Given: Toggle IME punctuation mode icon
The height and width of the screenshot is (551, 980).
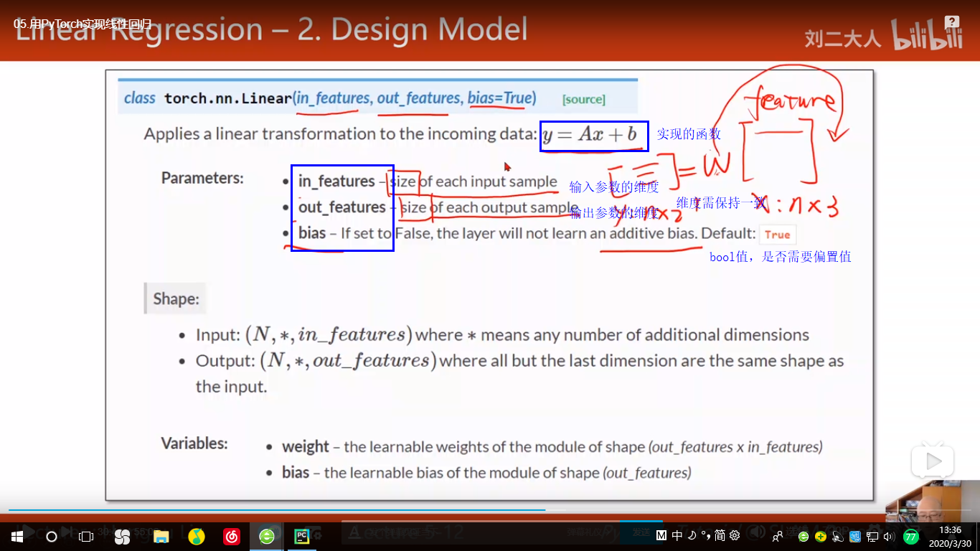Looking at the screenshot, I should [x=706, y=535].
